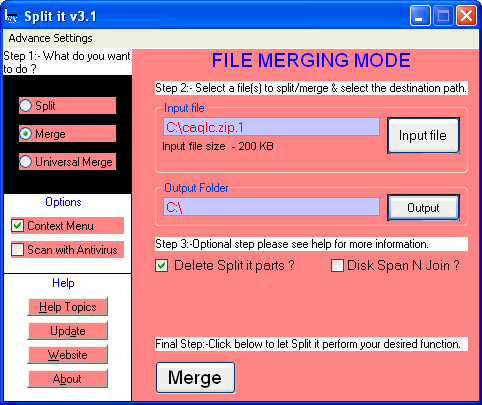This screenshot has height=405, width=482.
Task: Start the operation with the Merge button
Action: [196, 378]
